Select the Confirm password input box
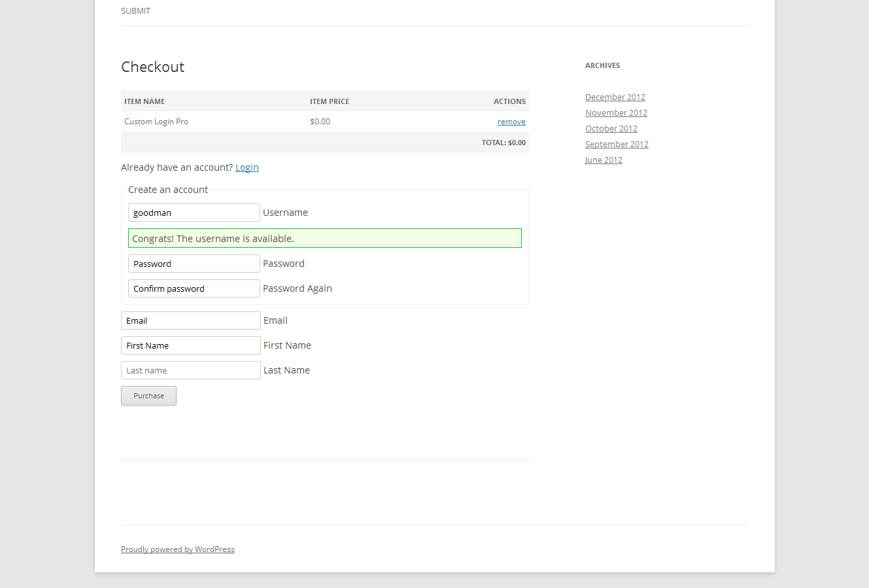Viewport: 869px width, 588px height. click(x=194, y=288)
